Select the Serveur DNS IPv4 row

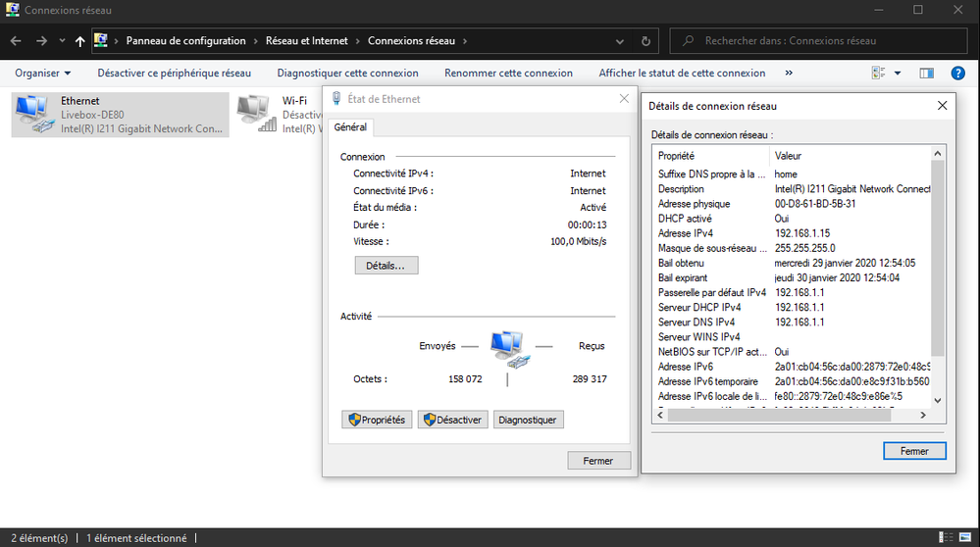tap(792, 323)
